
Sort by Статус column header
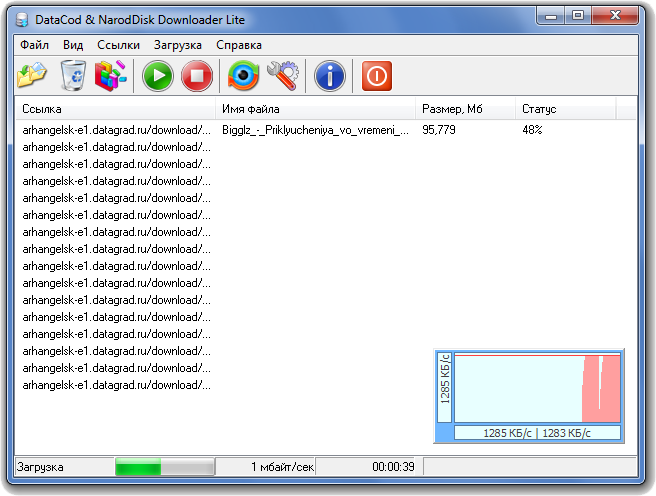[565, 109]
